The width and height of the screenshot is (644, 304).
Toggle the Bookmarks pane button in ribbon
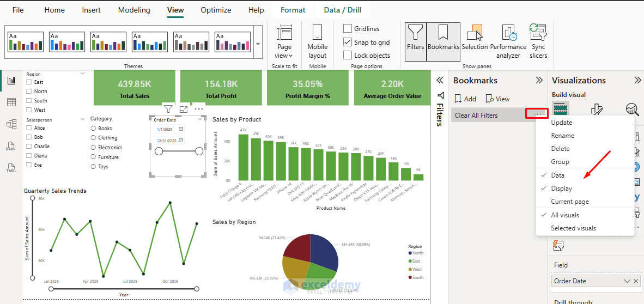443,41
